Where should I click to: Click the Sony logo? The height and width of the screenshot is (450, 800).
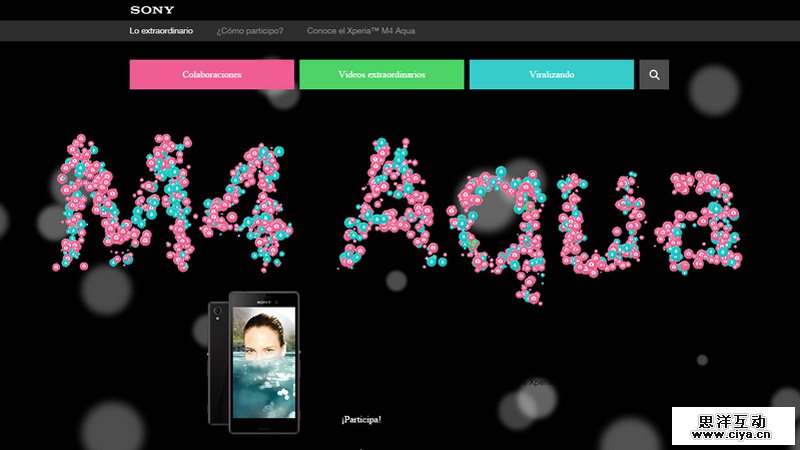click(x=152, y=10)
